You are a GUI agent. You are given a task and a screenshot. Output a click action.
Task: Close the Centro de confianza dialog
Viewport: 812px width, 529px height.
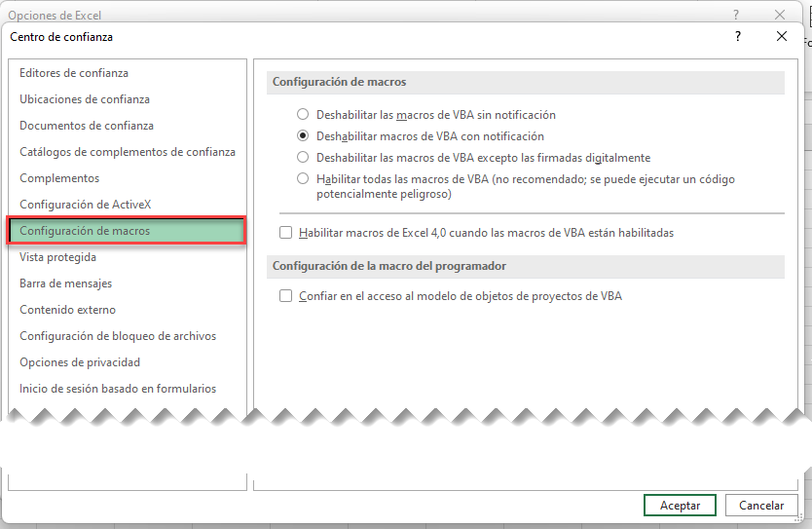pos(782,36)
